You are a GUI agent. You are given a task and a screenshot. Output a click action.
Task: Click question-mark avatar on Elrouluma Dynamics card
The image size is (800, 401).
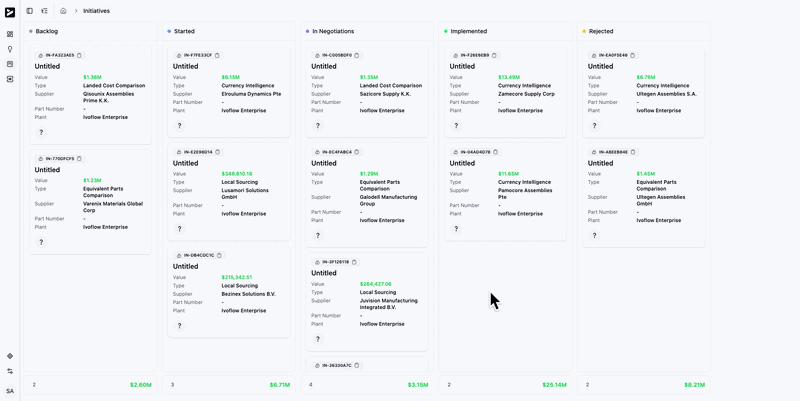click(x=180, y=126)
